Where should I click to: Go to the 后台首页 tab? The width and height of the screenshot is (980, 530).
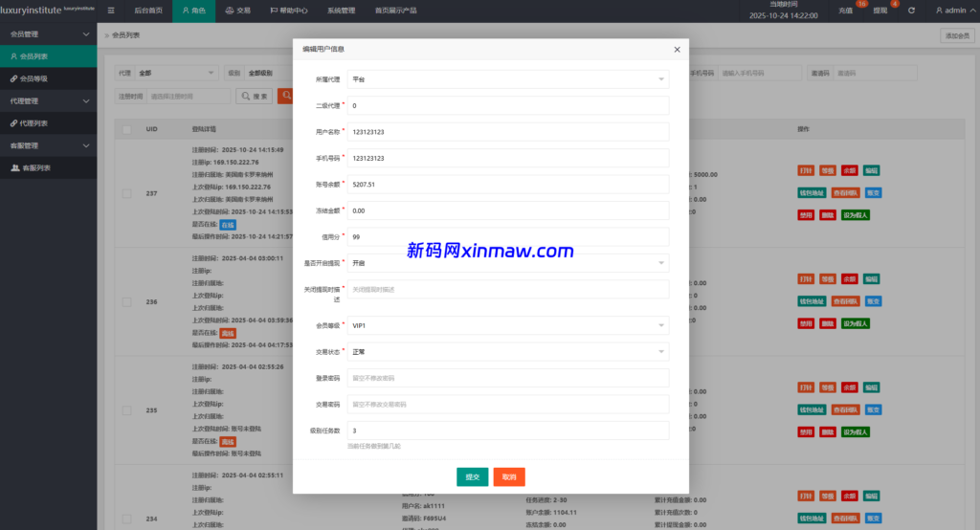148,11
